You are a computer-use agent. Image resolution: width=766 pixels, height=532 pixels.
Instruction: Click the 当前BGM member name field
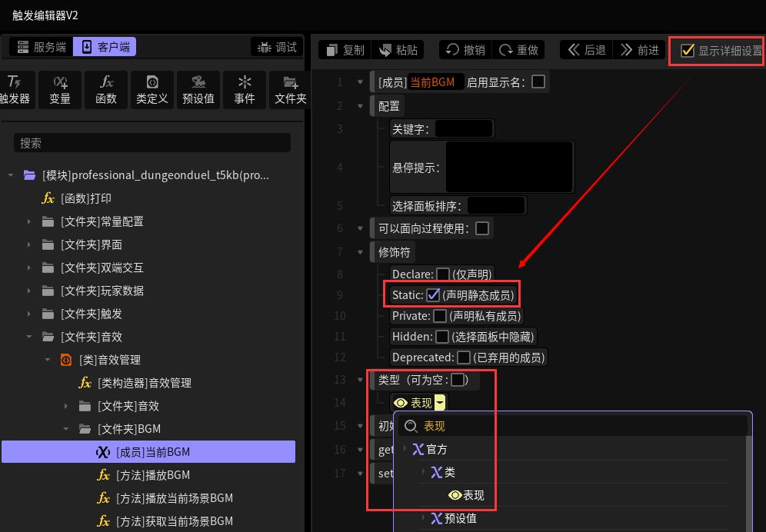click(x=435, y=82)
